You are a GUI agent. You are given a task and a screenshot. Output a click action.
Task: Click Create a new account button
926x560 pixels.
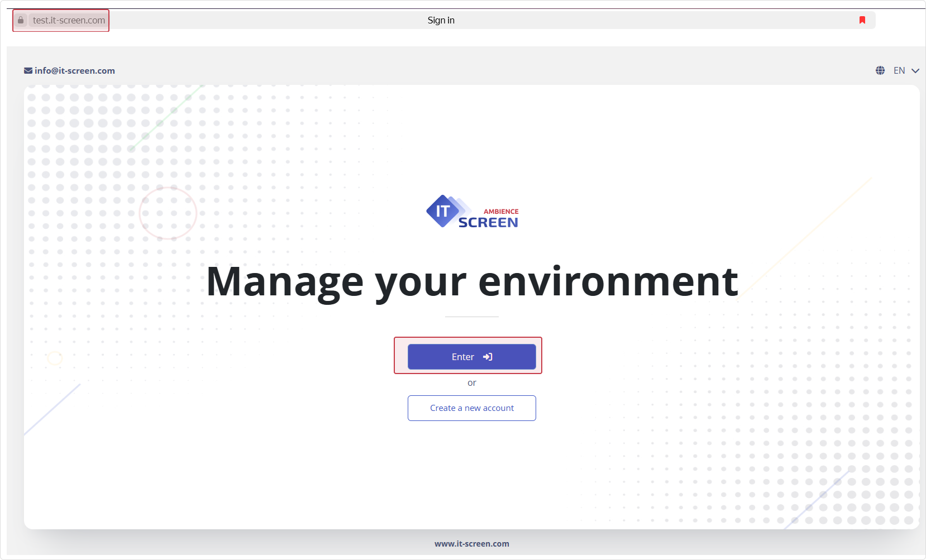(471, 408)
